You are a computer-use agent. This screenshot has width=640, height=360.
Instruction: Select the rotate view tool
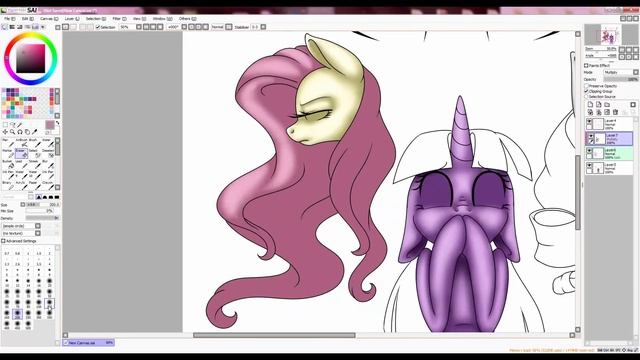click(20, 132)
